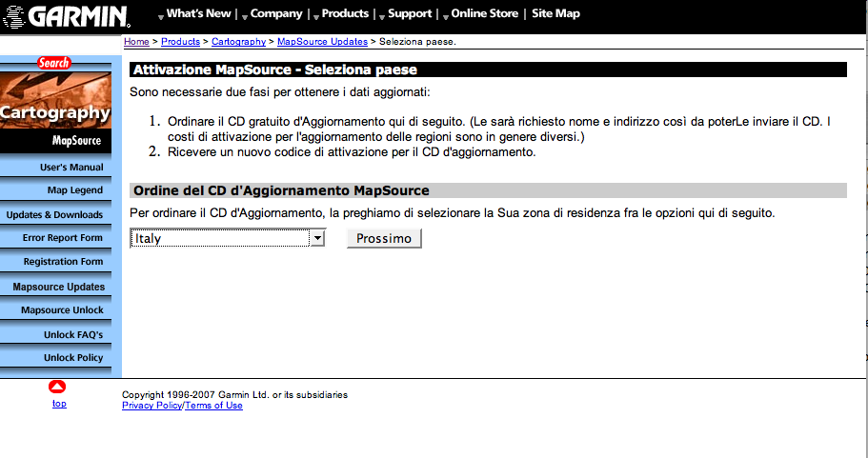868x458 pixels.
Task: Click the arrow before Products menu
Action: pyautogui.click(x=316, y=17)
